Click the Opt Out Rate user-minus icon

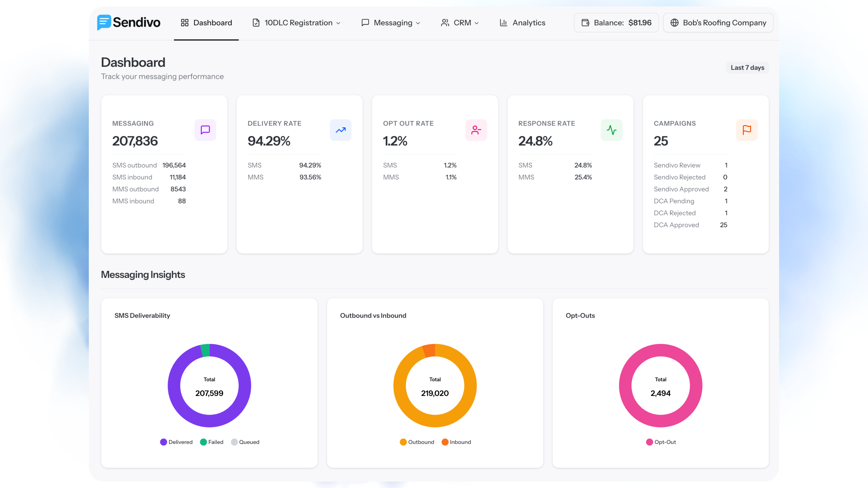point(476,130)
